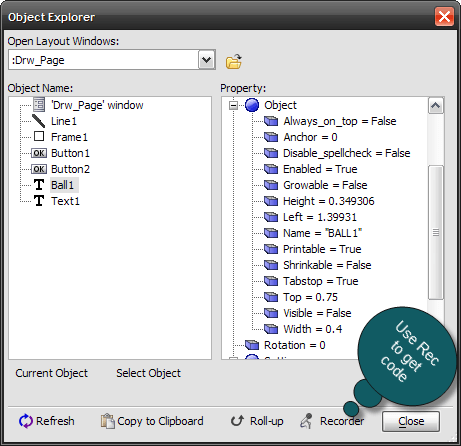Select Line1 in object tree
Screen dimensions: 461x446
click(64, 121)
